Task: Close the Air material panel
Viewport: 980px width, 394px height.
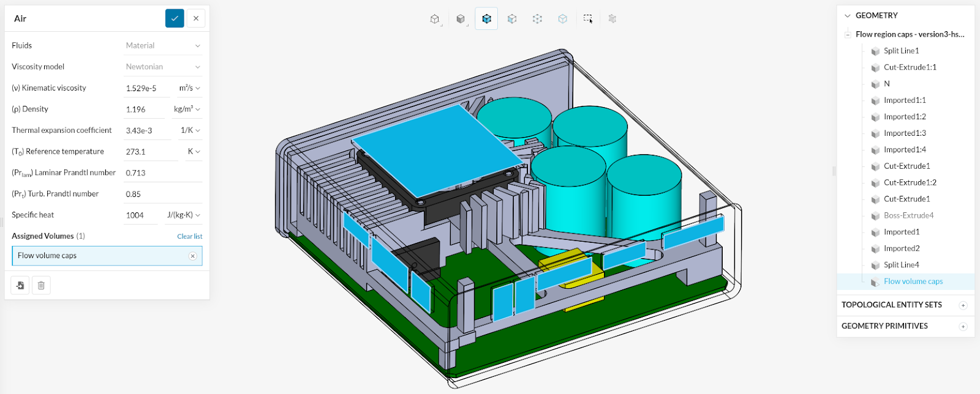Action: pos(196,18)
